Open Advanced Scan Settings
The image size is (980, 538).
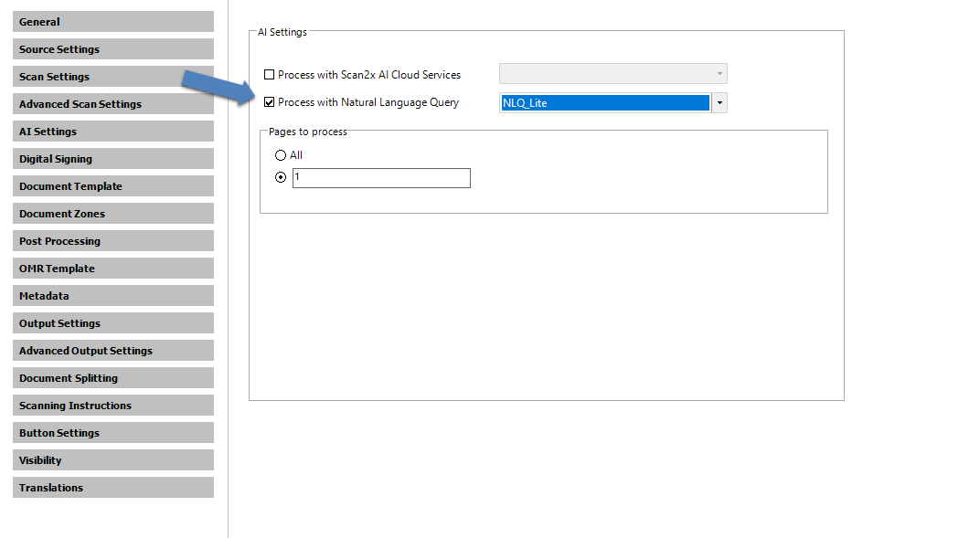[113, 104]
